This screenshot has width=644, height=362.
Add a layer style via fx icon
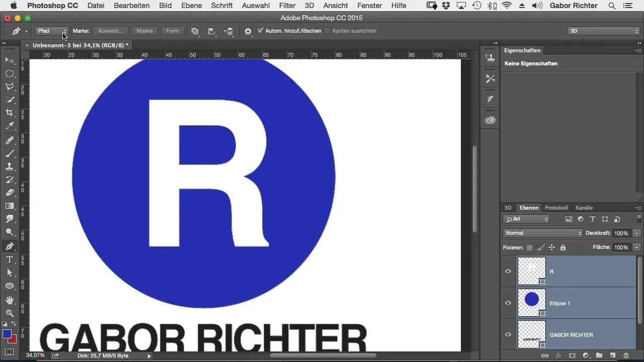click(558, 355)
